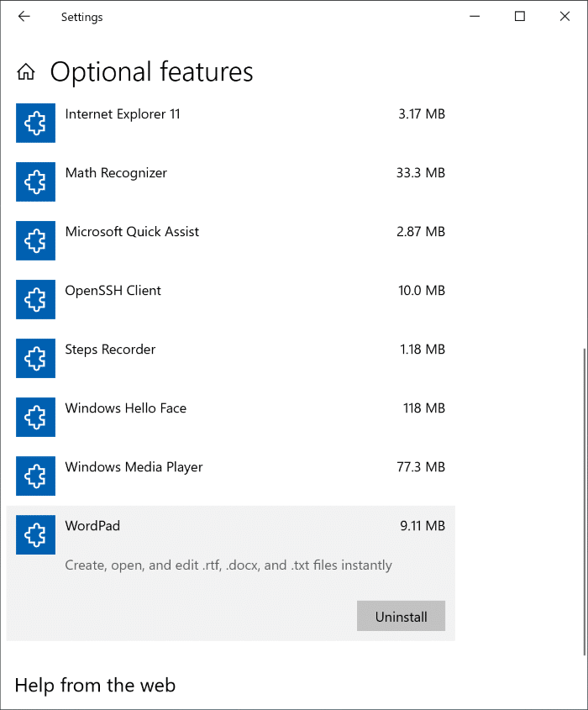
Task: Click the WordPad feature name
Action: (x=92, y=526)
